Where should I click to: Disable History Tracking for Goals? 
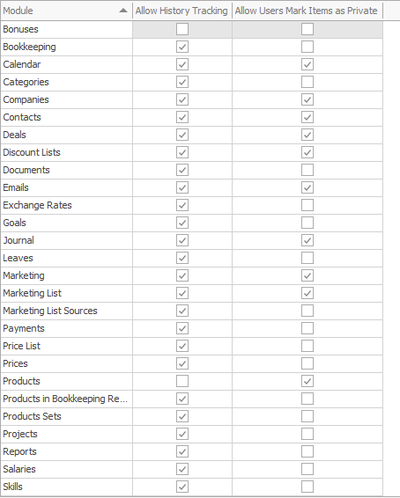[x=182, y=223]
